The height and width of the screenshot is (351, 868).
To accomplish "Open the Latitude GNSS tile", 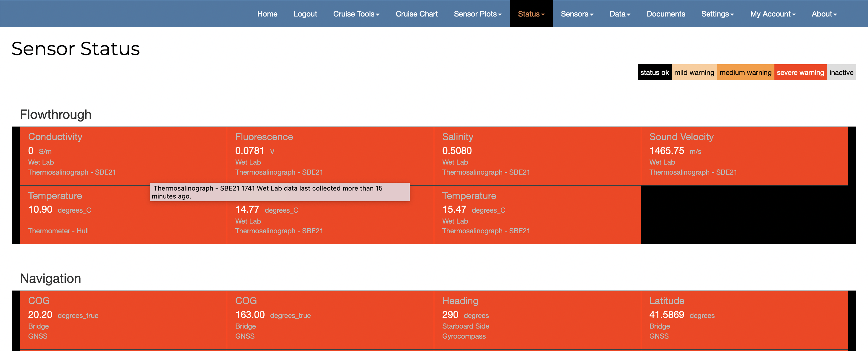I will (744, 319).
